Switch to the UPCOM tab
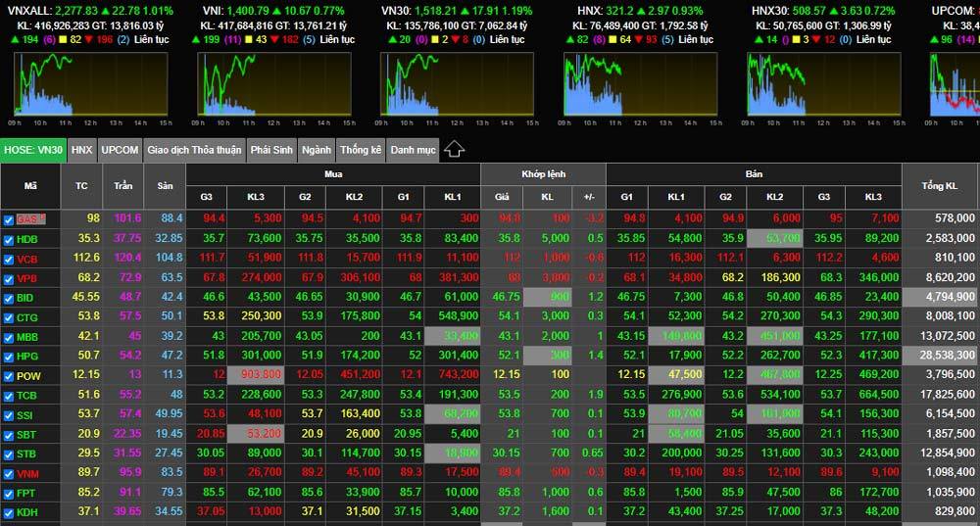Screen dimensions: 980x526 pyautogui.click(x=120, y=150)
